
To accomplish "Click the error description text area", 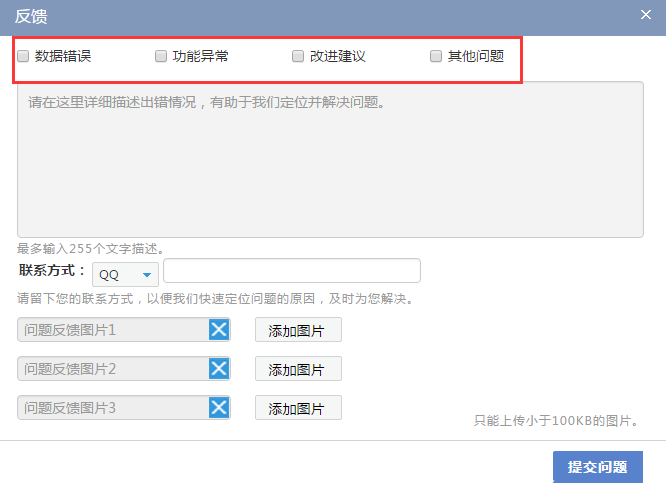I will [330, 160].
